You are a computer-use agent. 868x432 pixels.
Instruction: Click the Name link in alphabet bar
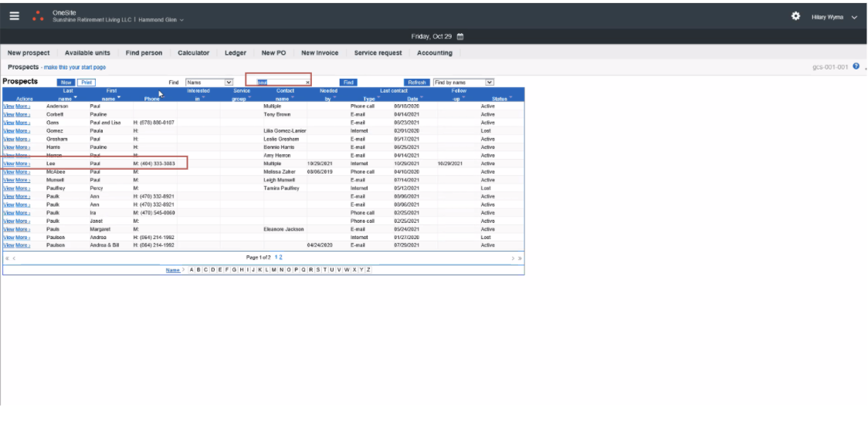click(173, 270)
